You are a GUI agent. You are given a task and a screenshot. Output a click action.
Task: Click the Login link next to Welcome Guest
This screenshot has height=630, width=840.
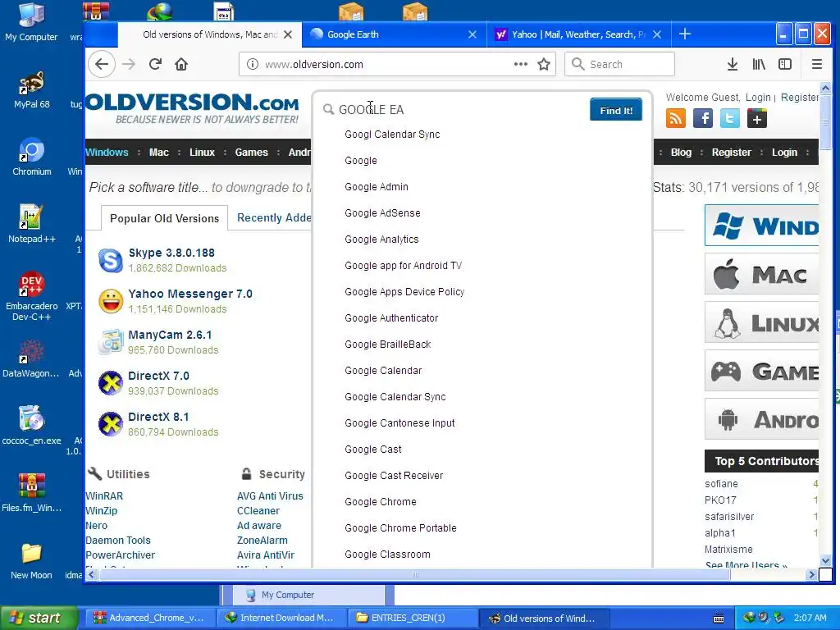(x=757, y=97)
